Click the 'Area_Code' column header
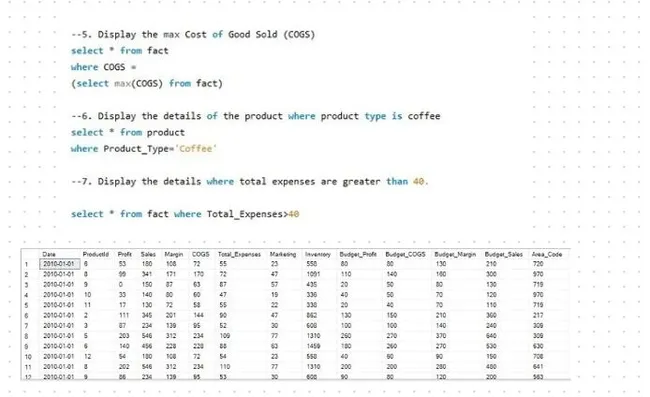650x397 pixels. tap(547, 254)
